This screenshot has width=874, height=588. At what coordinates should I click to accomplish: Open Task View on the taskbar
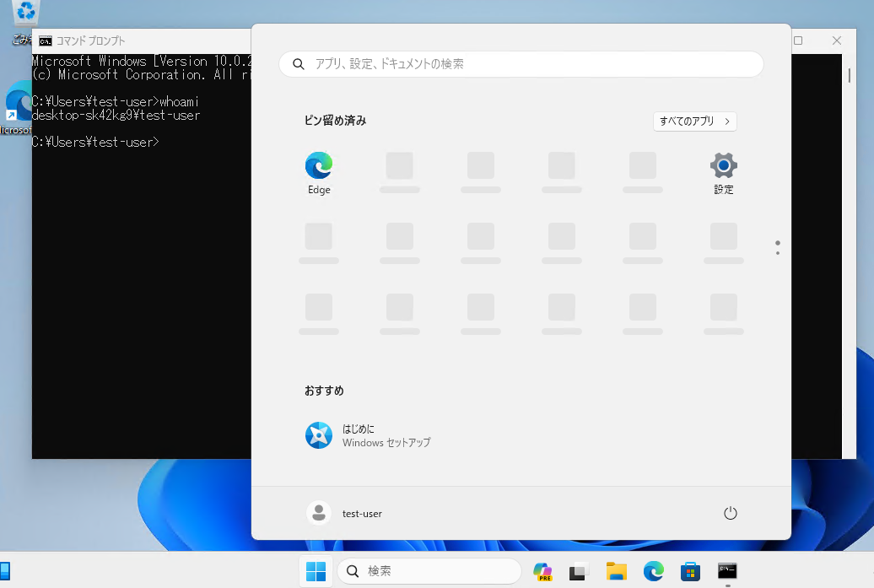click(579, 571)
